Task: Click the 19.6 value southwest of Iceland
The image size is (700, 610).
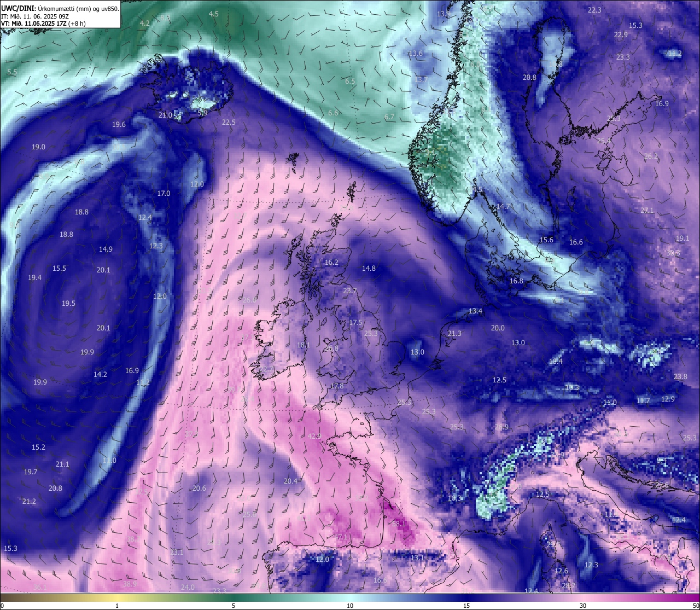Action: (x=119, y=124)
